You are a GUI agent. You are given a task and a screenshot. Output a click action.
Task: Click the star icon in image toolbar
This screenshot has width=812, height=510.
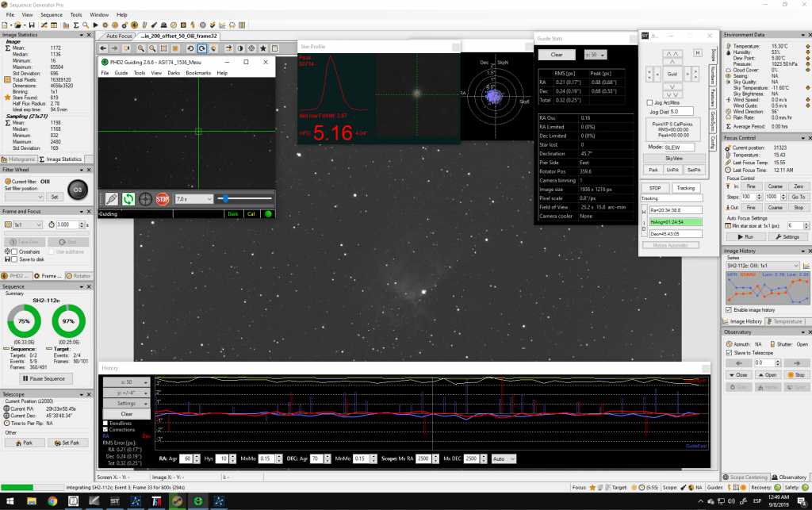coord(263,48)
